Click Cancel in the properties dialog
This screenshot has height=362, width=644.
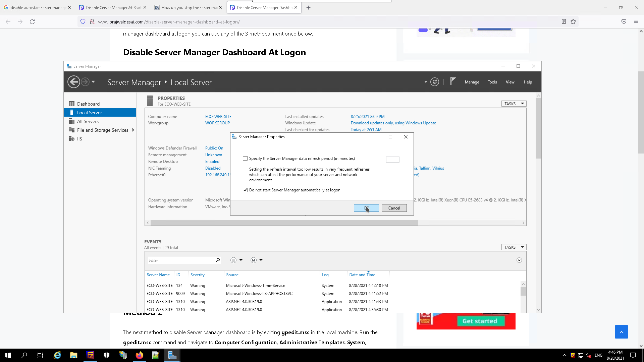point(394,208)
